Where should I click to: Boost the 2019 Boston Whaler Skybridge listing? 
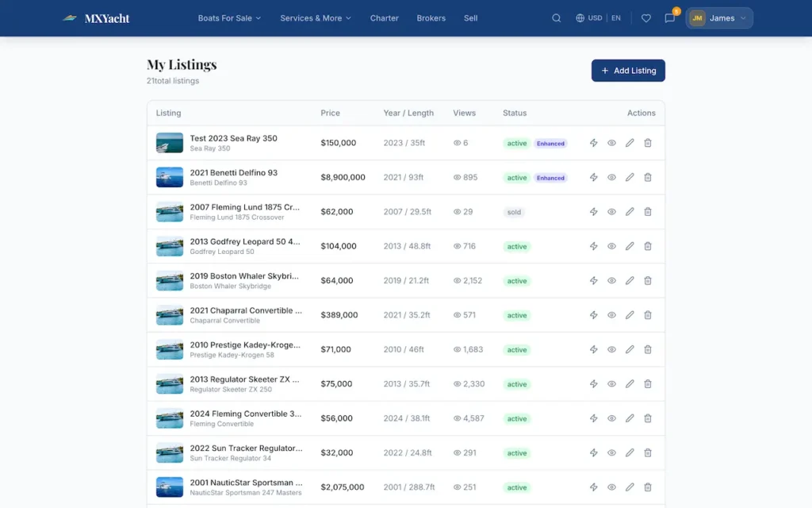click(593, 280)
